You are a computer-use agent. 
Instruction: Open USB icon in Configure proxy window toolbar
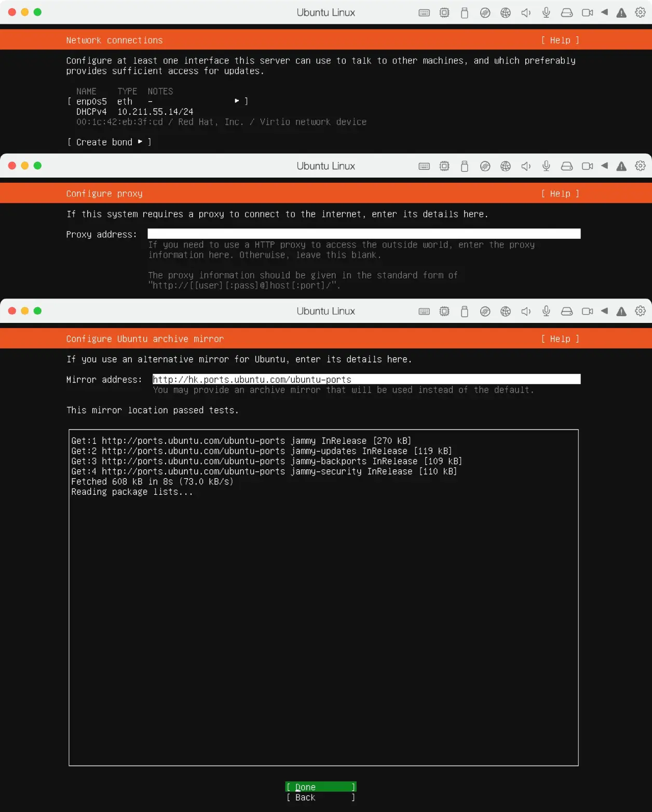pyautogui.click(x=465, y=167)
